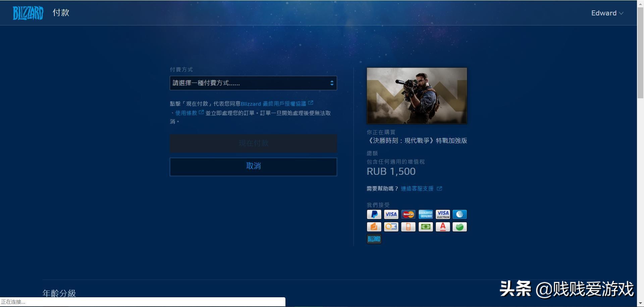644x307 pixels.
Task: Click the external link icon beside 連絡客服支援
Action: [439, 189]
